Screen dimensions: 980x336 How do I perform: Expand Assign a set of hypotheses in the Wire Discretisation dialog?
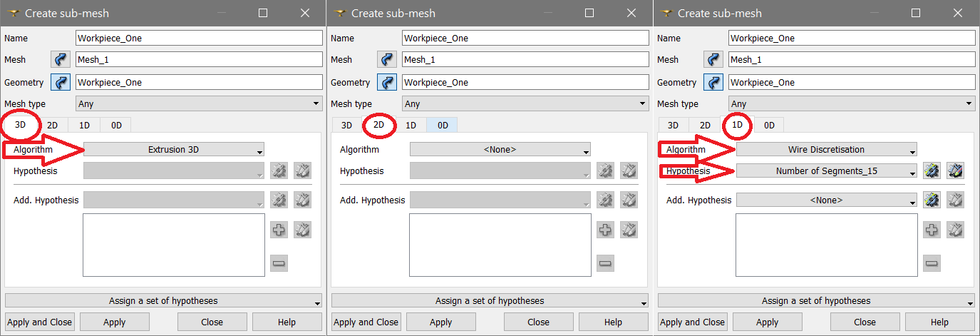[816, 301]
